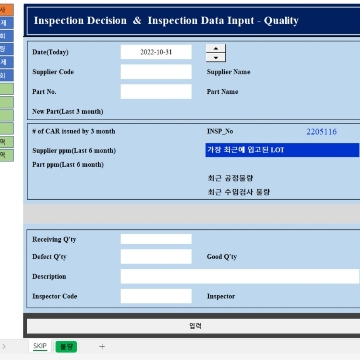Click the 최근 공정불량 label
The image size is (360, 360).
(x=230, y=178)
